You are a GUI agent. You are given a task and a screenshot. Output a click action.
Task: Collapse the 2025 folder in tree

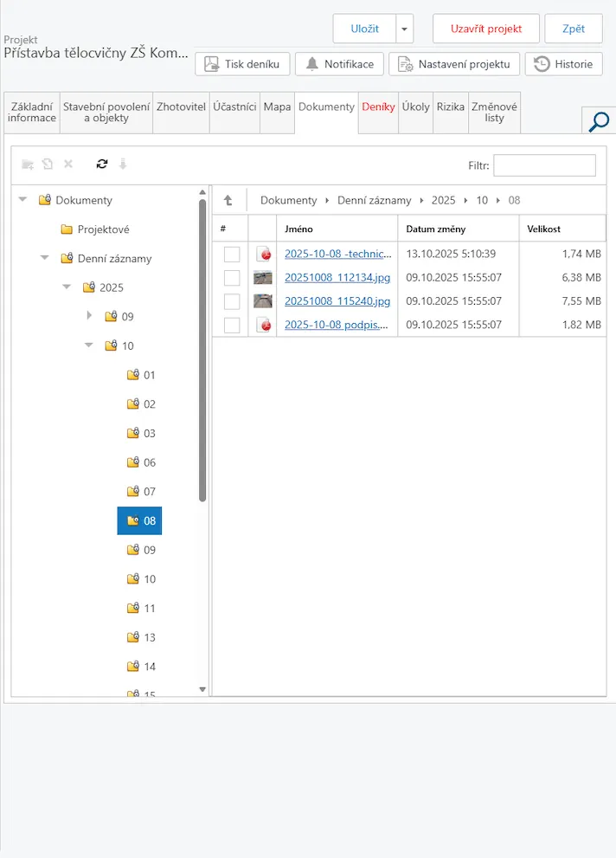pos(67,287)
